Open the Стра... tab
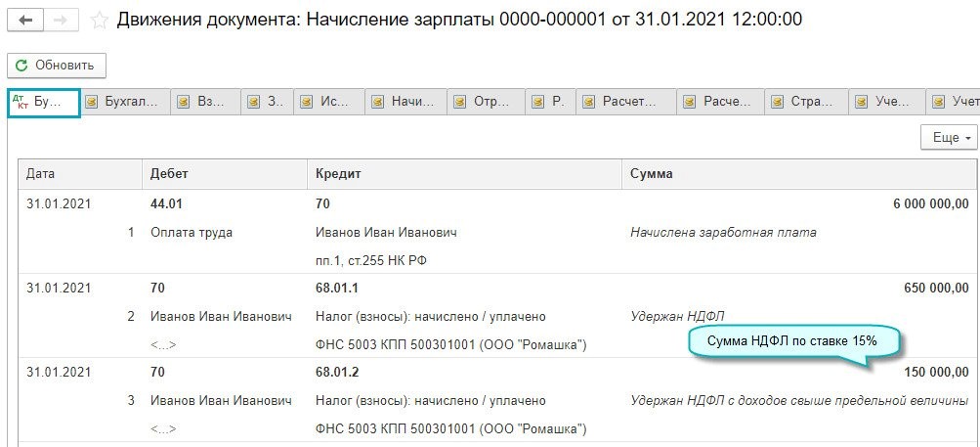 [811, 102]
